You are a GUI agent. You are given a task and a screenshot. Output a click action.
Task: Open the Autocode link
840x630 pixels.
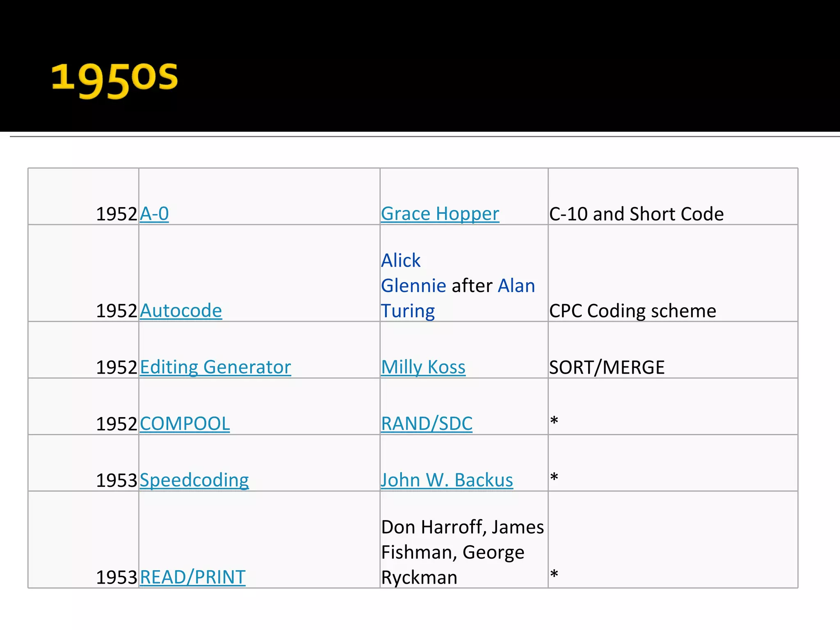click(x=181, y=310)
